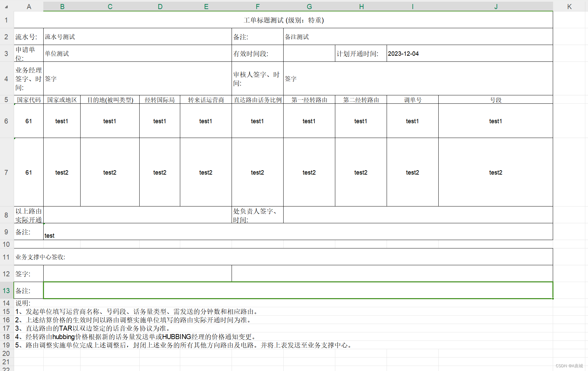Select column J header
The width and height of the screenshot is (588, 371).
496,7
